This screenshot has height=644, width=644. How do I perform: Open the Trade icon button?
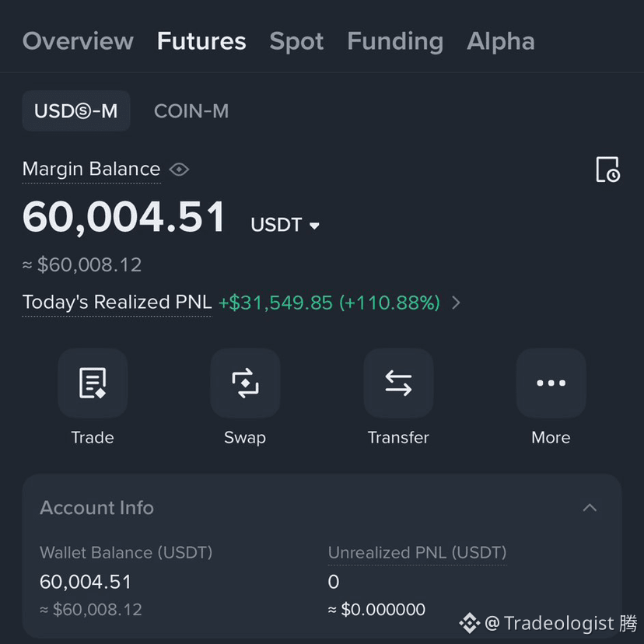tap(93, 383)
